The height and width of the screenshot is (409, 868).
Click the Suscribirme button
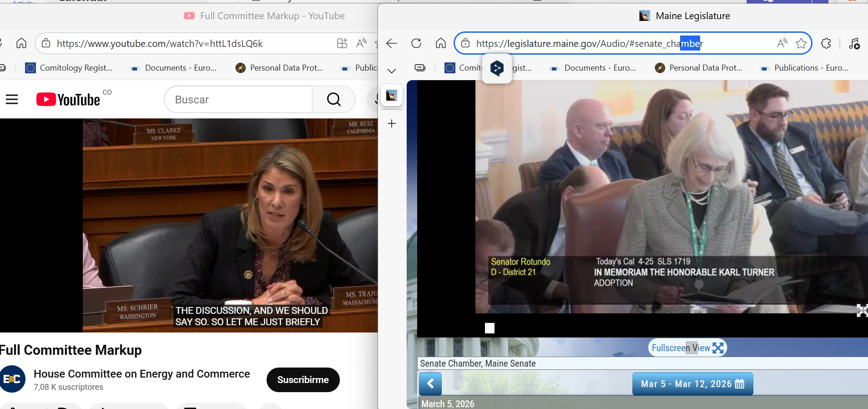click(303, 380)
